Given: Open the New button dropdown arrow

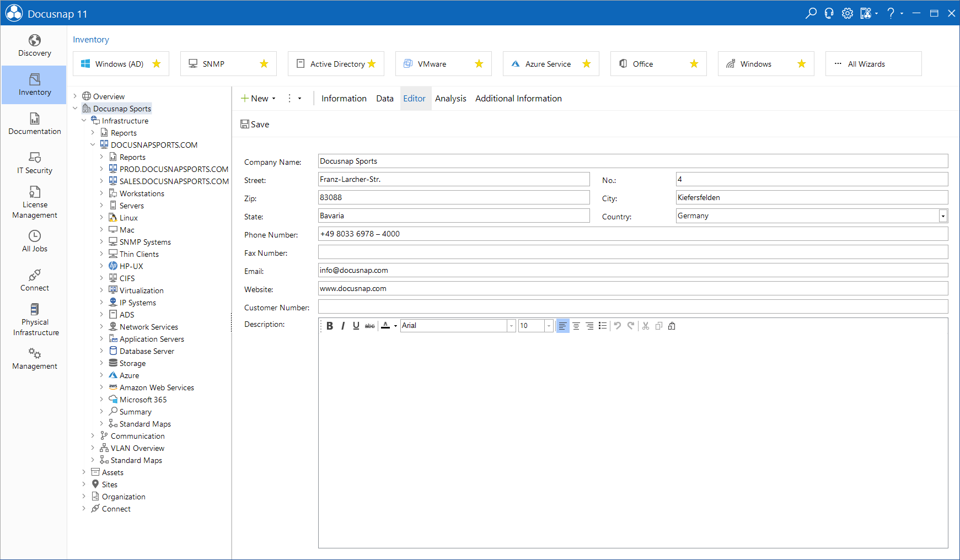Looking at the screenshot, I should (x=274, y=99).
